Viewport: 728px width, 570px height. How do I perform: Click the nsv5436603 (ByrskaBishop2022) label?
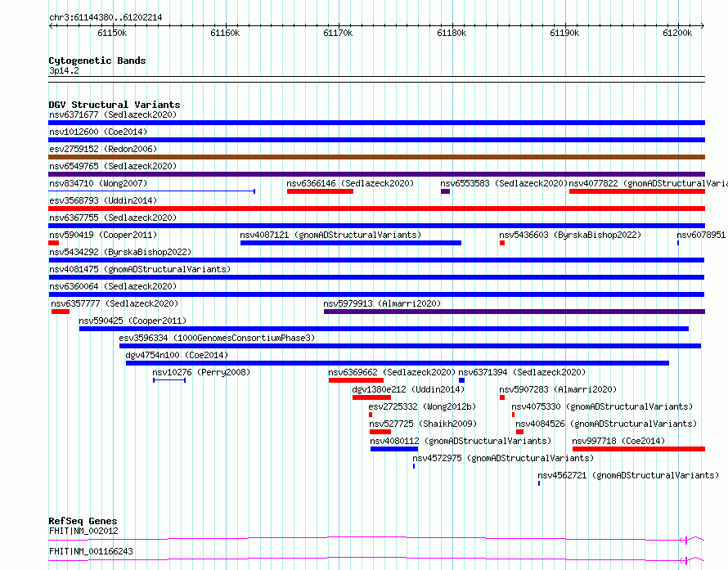click(x=570, y=235)
